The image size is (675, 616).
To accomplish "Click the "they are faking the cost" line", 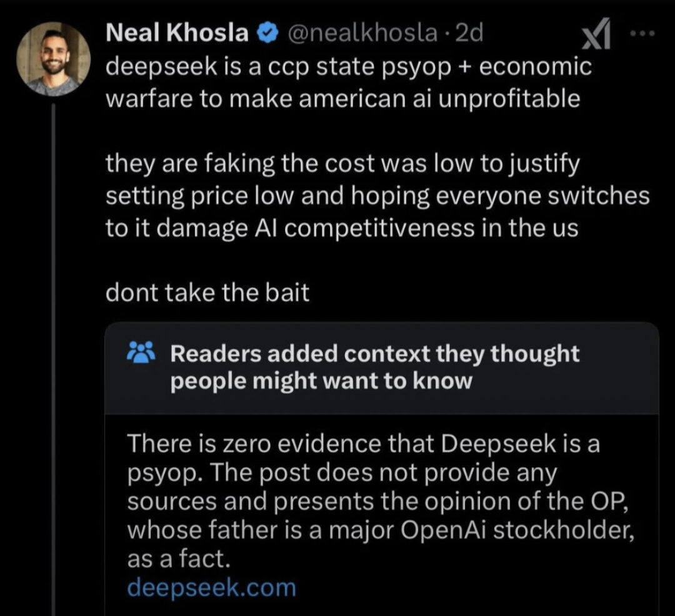I will [x=343, y=164].
